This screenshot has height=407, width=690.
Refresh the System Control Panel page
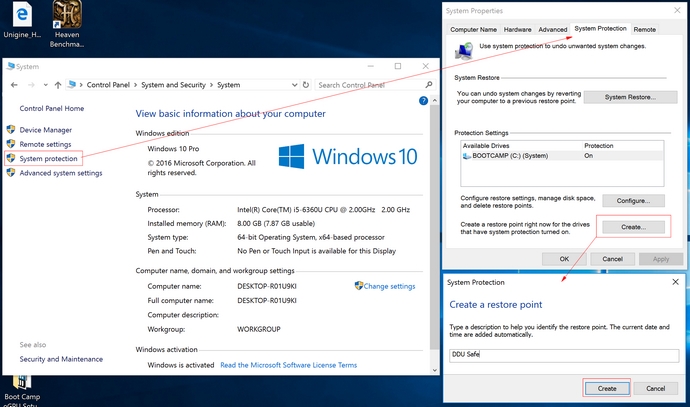[306, 85]
